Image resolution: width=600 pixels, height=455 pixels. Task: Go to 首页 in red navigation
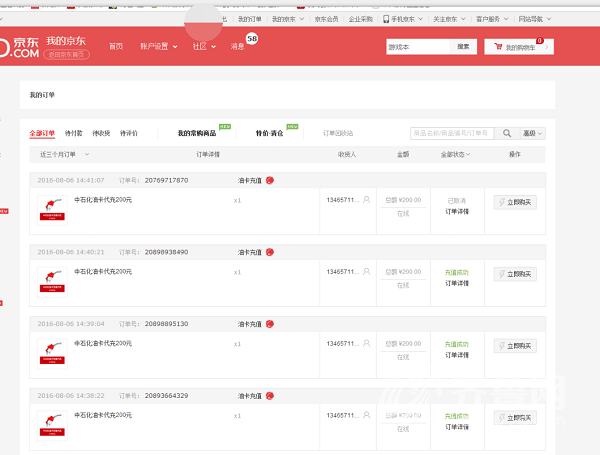click(116, 47)
